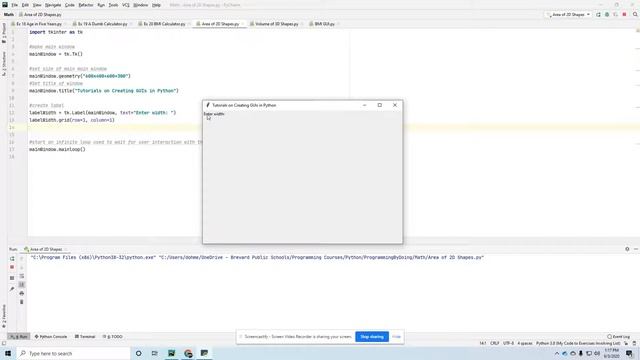The height and width of the screenshot is (360, 640).
Task: Select the Run tool window button
Action: click(x=19, y=337)
